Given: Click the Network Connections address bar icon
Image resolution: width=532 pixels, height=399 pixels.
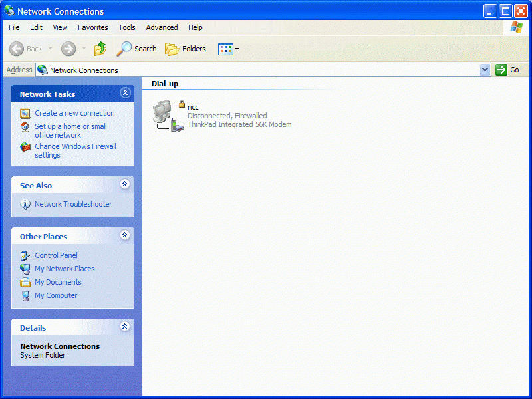Looking at the screenshot, I should 43,70.
